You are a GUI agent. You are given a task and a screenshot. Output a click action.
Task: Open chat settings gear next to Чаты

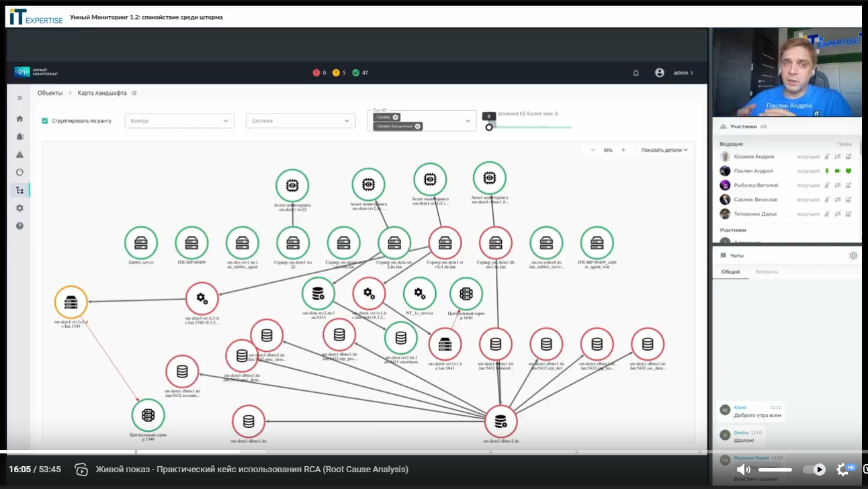coord(853,256)
